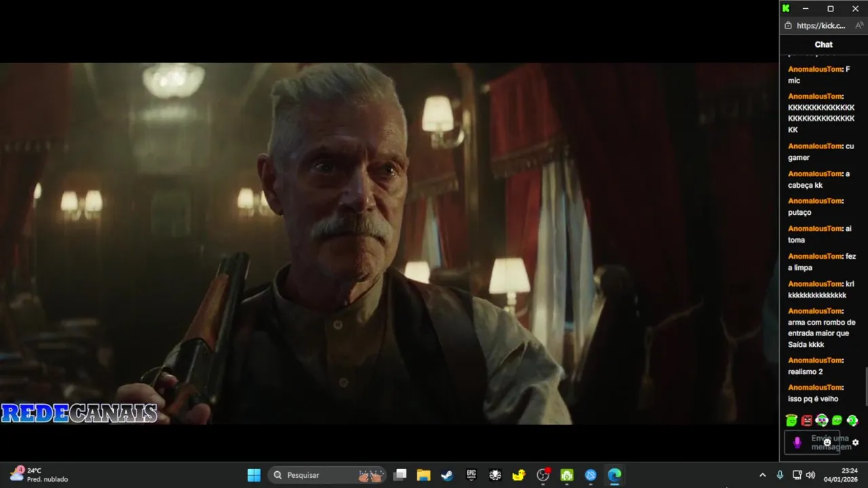This screenshot has height=488, width=868.
Task: Open the volume speaker tray icon
Action: point(810,475)
